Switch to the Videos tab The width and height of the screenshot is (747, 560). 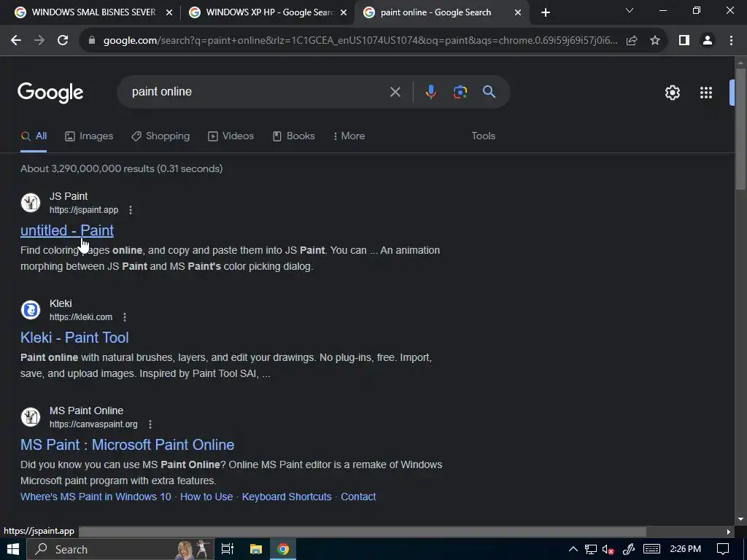pyautogui.click(x=231, y=136)
